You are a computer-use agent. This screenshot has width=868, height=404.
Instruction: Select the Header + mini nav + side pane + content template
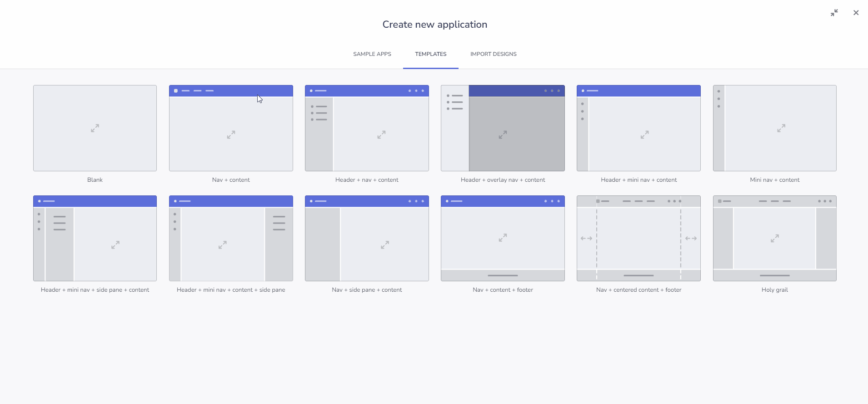pos(94,238)
